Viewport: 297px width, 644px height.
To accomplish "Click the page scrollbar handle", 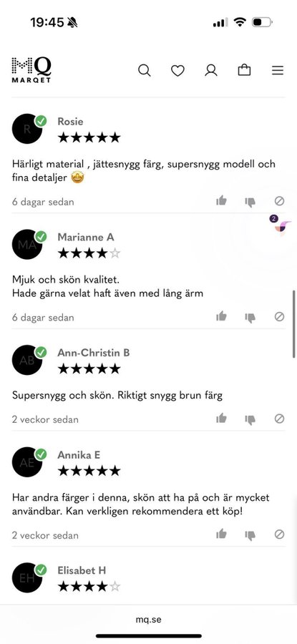I will click(x=294, y=324).
